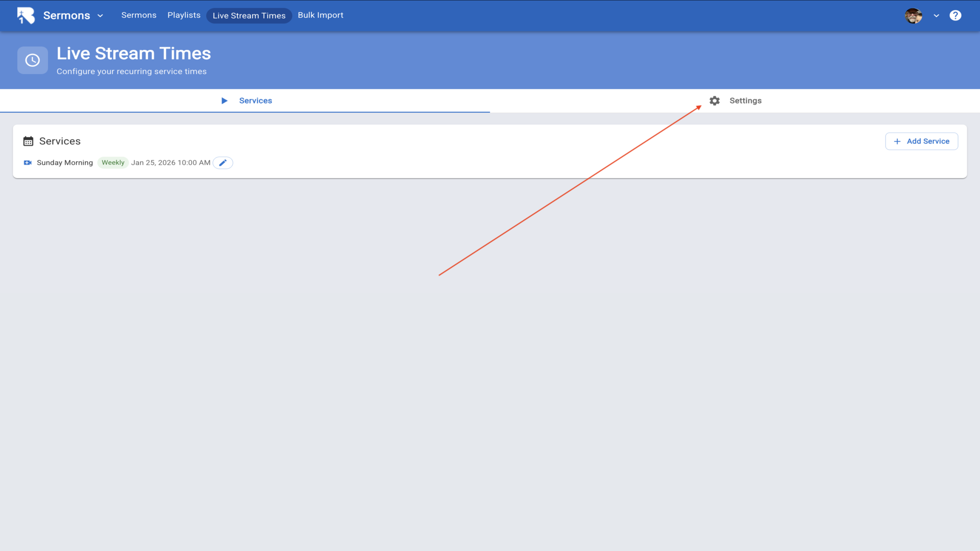Click the Settings gear icon
Image resolution: width=980 pixels, height=551 pixels.
(x=715, y=101)
